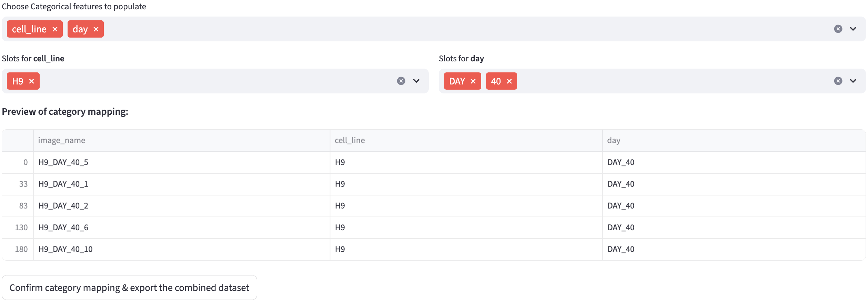Select the H9_DAY_40_5 image name cell

click(x=63, y=162)
